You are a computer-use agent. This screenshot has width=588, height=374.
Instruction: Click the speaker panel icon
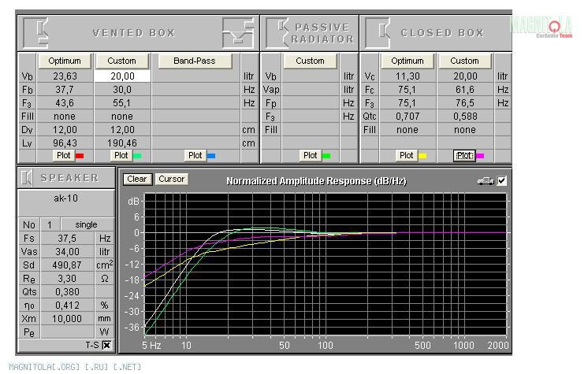tap(27, 177)
